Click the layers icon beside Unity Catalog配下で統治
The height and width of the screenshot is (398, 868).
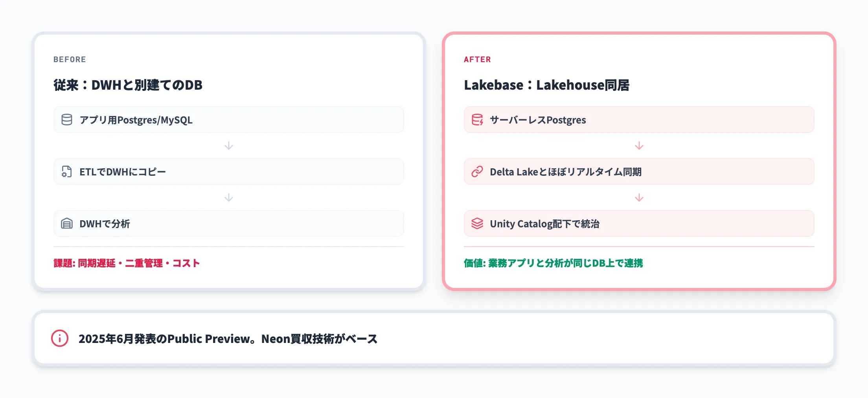click(477, 223)
